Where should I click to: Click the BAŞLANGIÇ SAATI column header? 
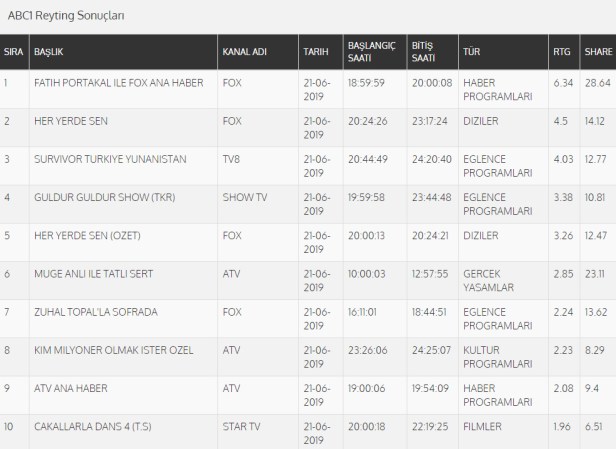tap(371, 51)
